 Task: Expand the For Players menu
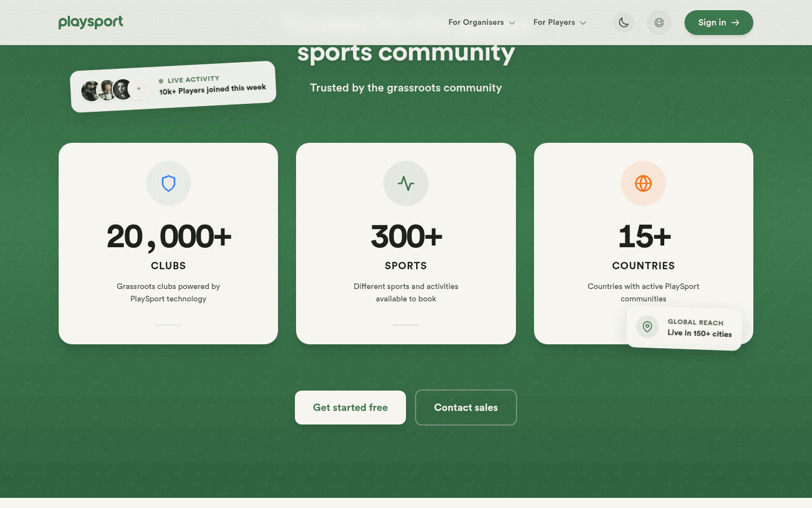(559, 23)
